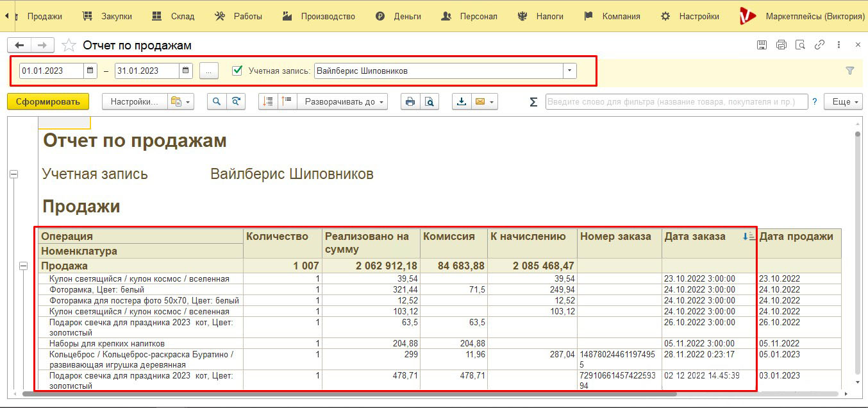Toggle the Учетная запись checkbox
Image resolution: width=868 pixels, height=408 pixels.
click(237, 71)
